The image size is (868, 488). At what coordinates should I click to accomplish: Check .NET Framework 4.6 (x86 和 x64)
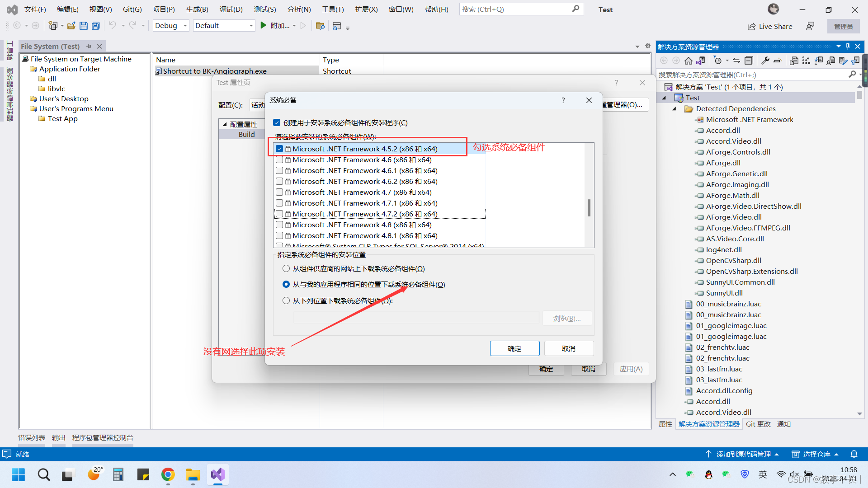(x=279, y=160)
